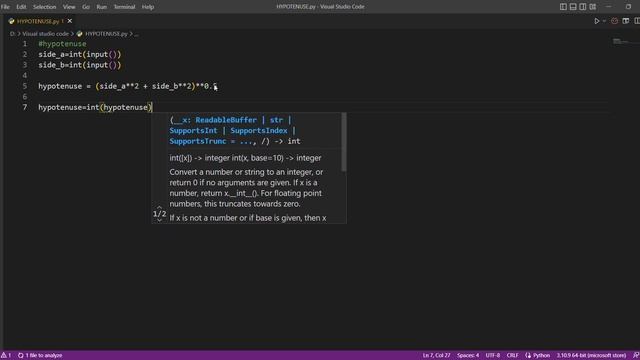Click the editor toolbar icon right of the red circle
This screenshot has width=640, height=360.
tap(626, 21)
